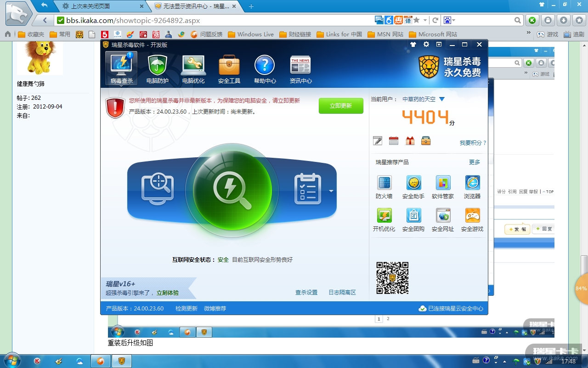
Task: Click the 17:48 system clock
Action: [x=569, y=361]
